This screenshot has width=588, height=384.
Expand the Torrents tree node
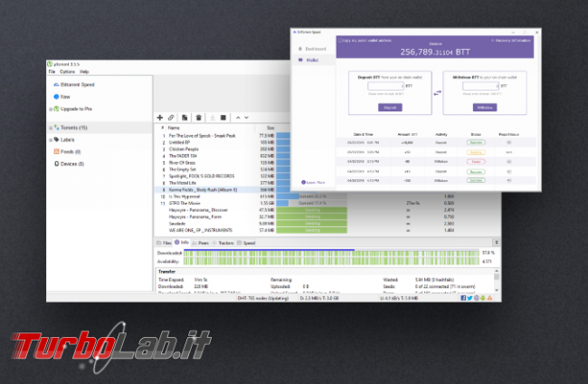tap(51, 128)
